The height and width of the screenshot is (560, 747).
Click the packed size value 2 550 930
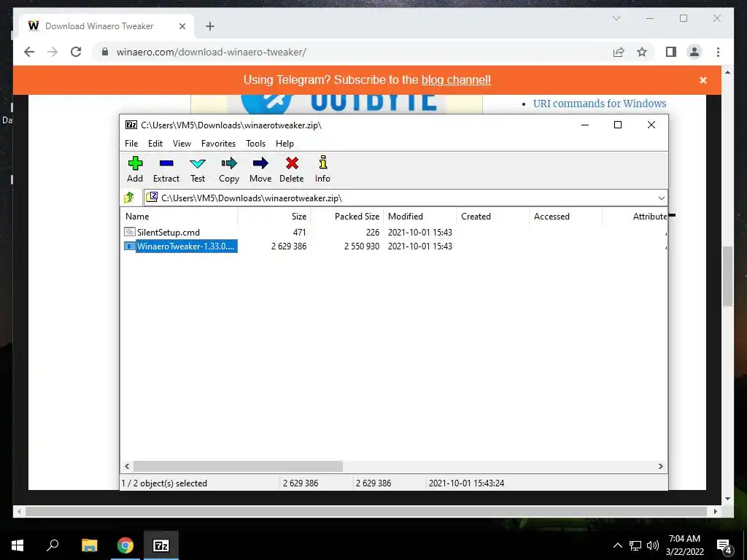362,246
